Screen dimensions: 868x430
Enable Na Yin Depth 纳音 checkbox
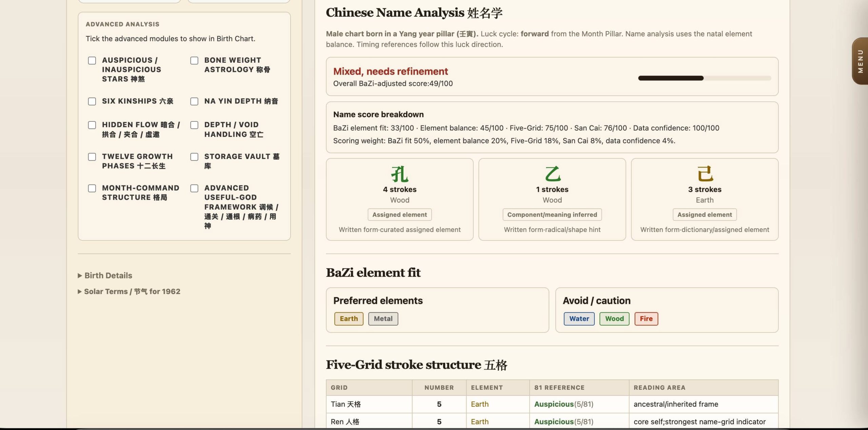194,101
